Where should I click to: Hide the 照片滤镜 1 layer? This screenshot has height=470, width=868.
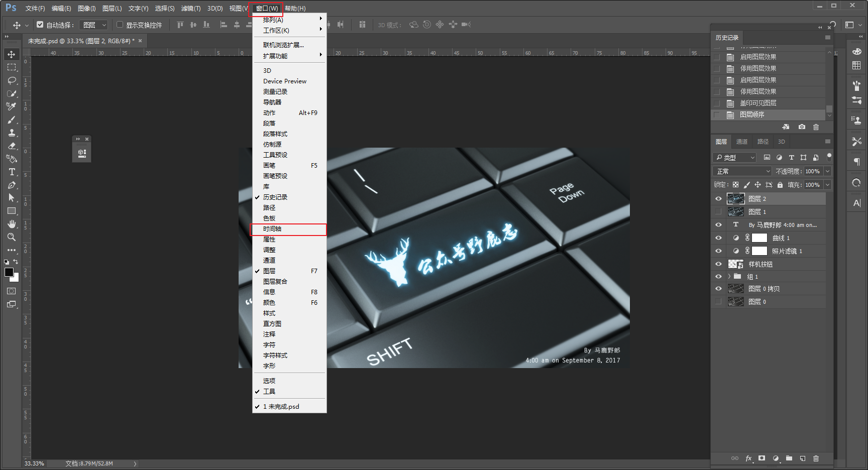718,251
